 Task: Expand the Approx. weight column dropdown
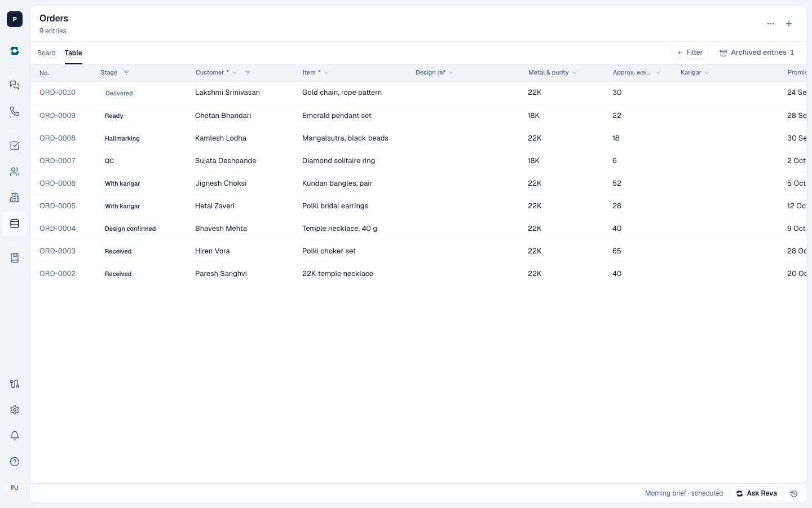tap(658, 73)
